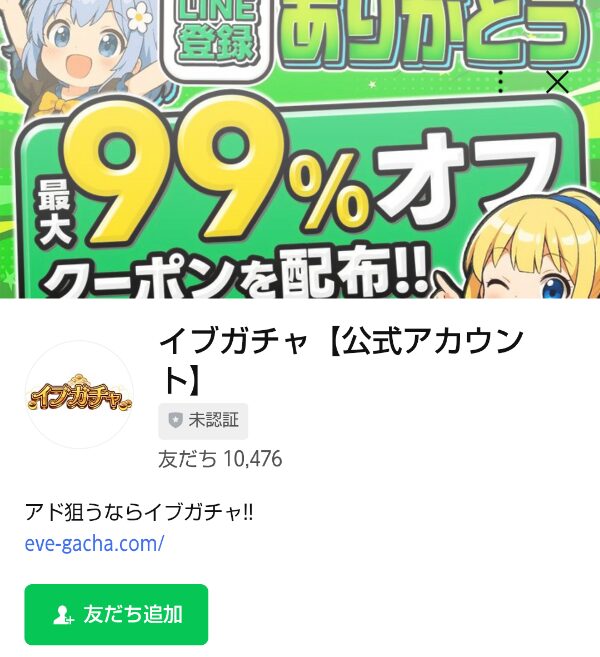Tap the イブガチャ profile avatar logo
Image resolution: width=600 pixels, height=657 pixels.
click(x=80, y=395)
